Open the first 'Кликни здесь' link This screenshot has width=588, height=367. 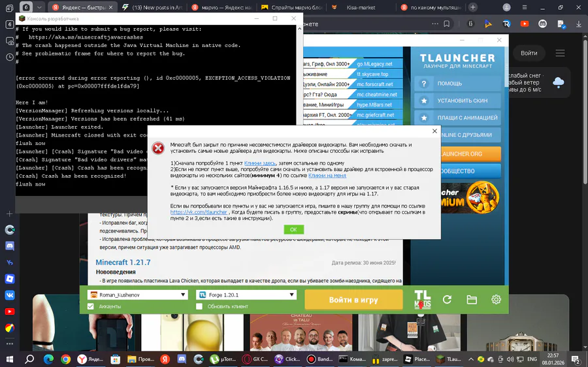(260, 163)
